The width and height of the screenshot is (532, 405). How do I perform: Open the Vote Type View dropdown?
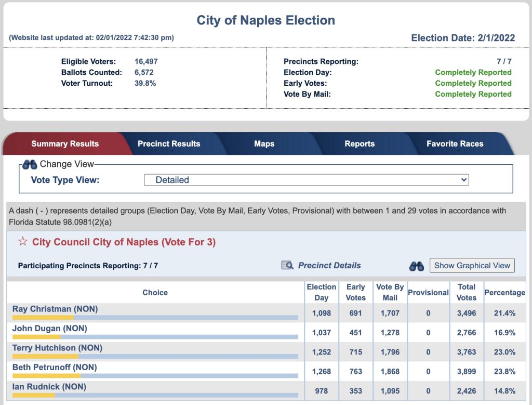tap(306, 180)
